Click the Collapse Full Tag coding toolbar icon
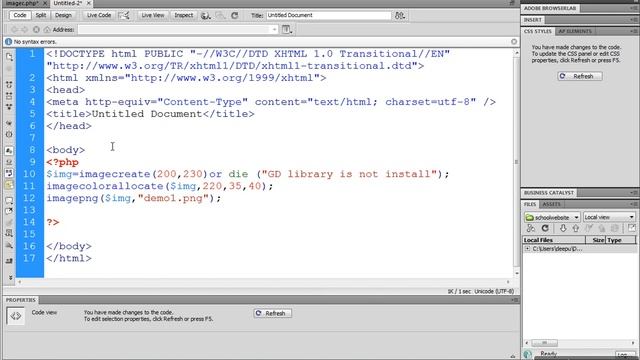This screenshot has width=640, height=360. (9, 84)
